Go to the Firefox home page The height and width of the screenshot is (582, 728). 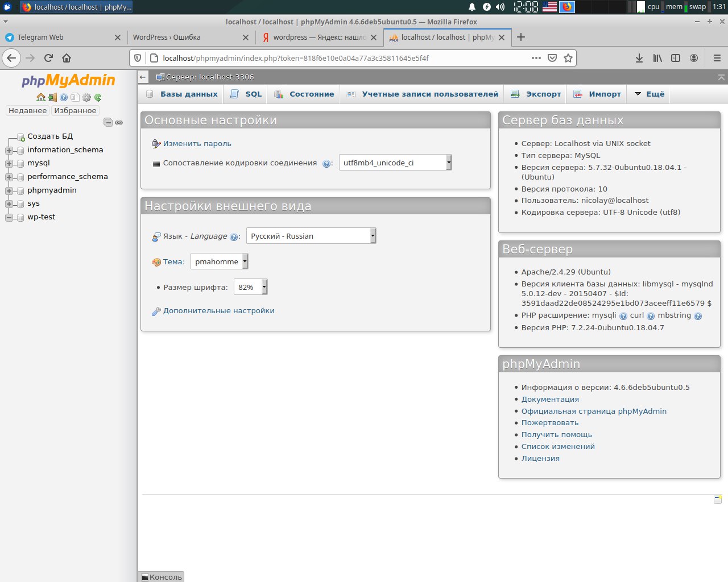click(x=67, y=58)
